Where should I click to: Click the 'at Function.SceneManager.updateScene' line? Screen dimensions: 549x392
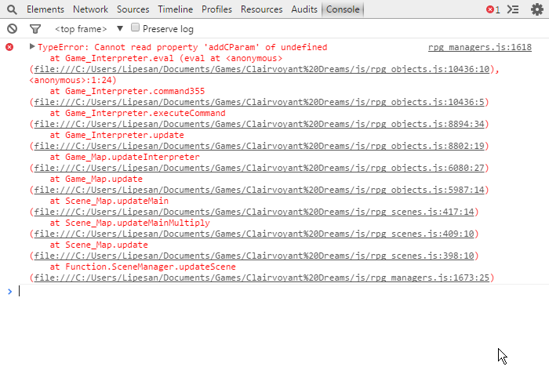tap(143, 267)
